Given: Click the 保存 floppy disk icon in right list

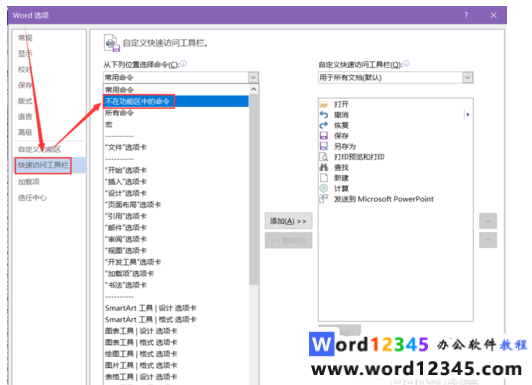Looking at the screenshot, I should click(x=324, y=136).
